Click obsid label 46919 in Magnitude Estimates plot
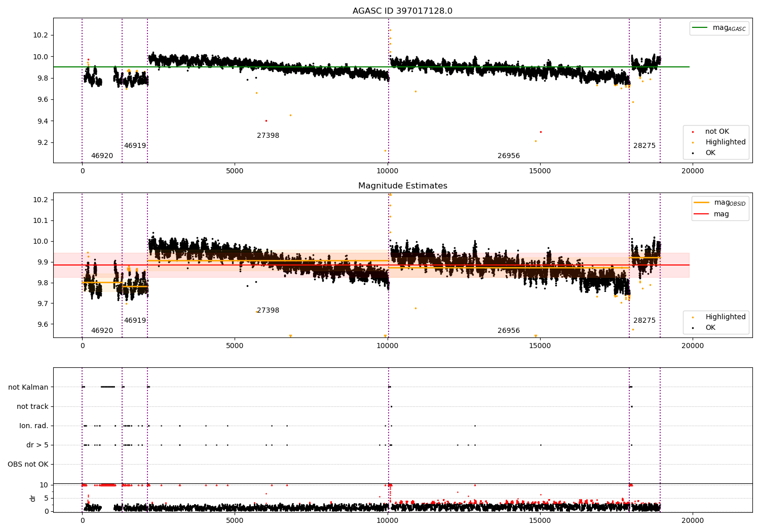Viewport: 760px width, 532px height. (135, 321)
